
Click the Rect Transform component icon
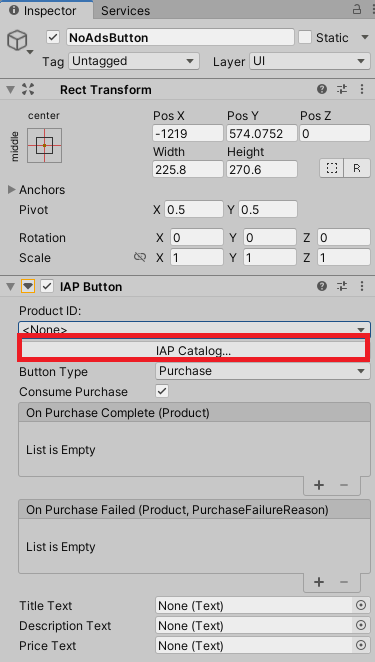click(x=28, y=89)
